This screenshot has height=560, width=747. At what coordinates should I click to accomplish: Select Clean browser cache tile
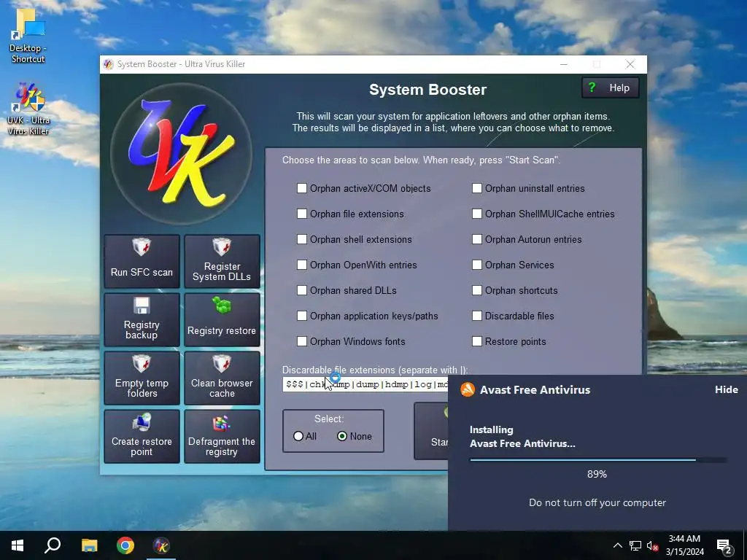[x=222, y=378]
